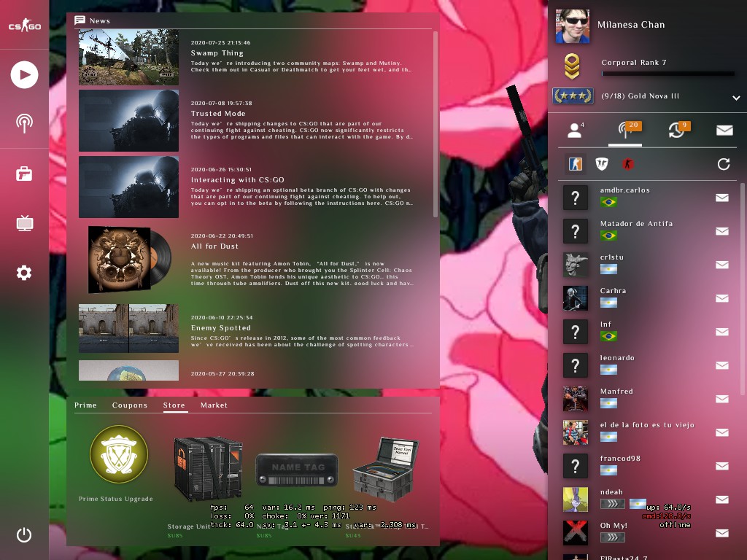
Task: Open the broadcast antenna sidebar icon
Action: click(x=24, y=123)
